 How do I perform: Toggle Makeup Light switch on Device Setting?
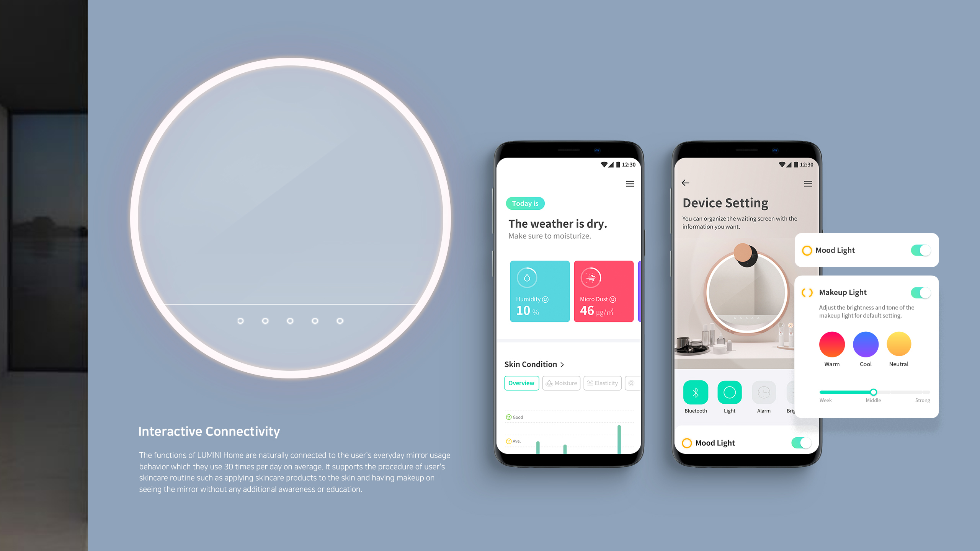(921, 291)
